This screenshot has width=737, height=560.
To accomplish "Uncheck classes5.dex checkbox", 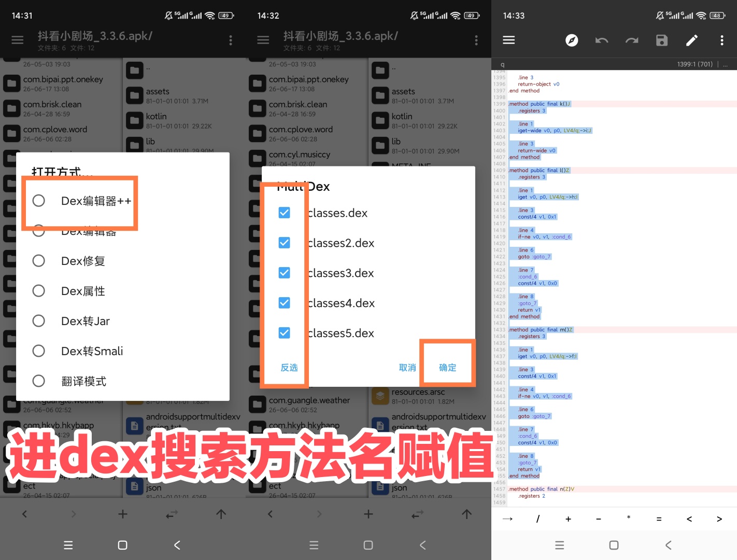I will (285, 333).
